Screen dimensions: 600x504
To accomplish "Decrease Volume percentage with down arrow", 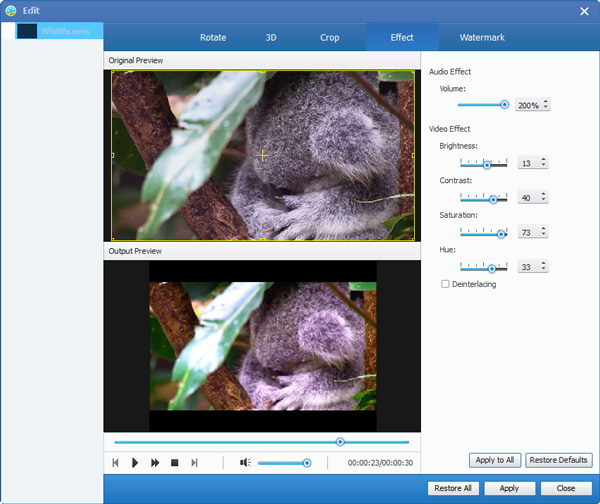I will pyautogui.click(x=546, y=107).
